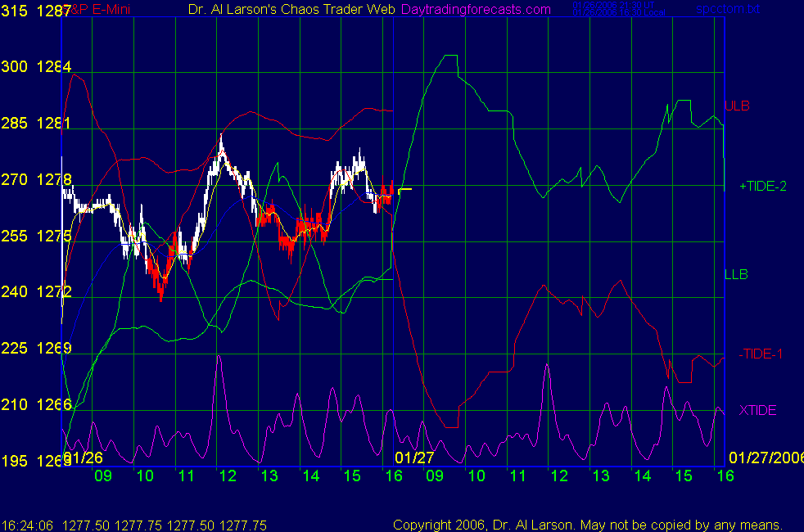Click the 225 tide scale value
Screen dimensions: 804x532
[x=14, y=348]
